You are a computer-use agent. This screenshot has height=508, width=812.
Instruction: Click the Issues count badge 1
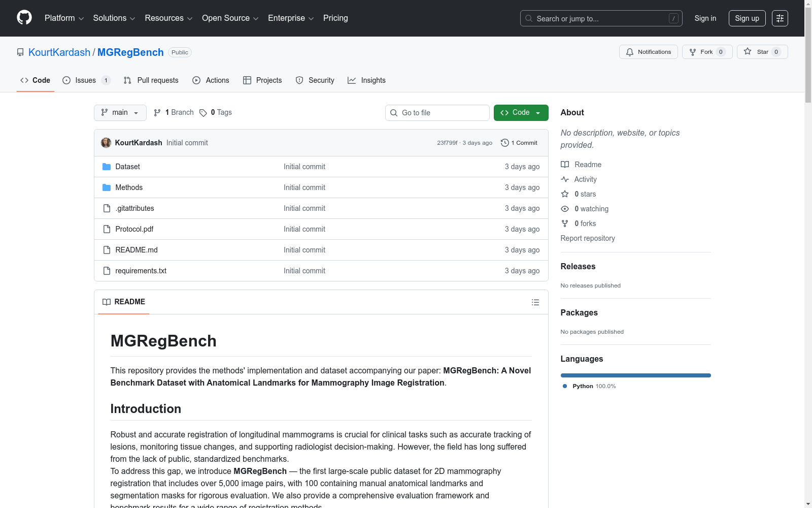click(x=106, y=80)
